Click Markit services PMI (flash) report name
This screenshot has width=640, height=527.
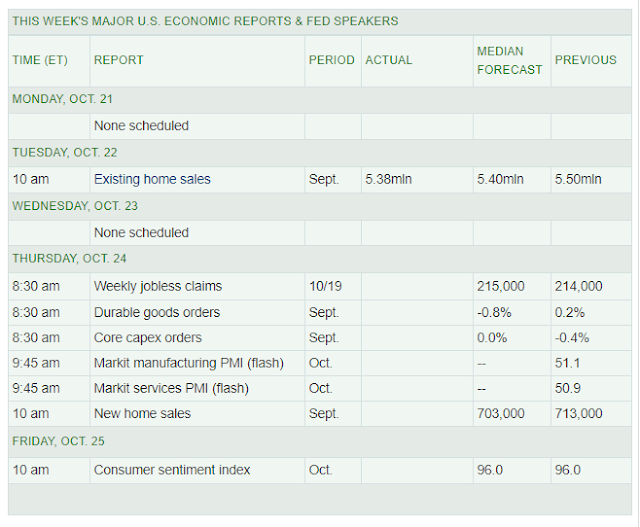pyautogui.click(x=171, y=388)
